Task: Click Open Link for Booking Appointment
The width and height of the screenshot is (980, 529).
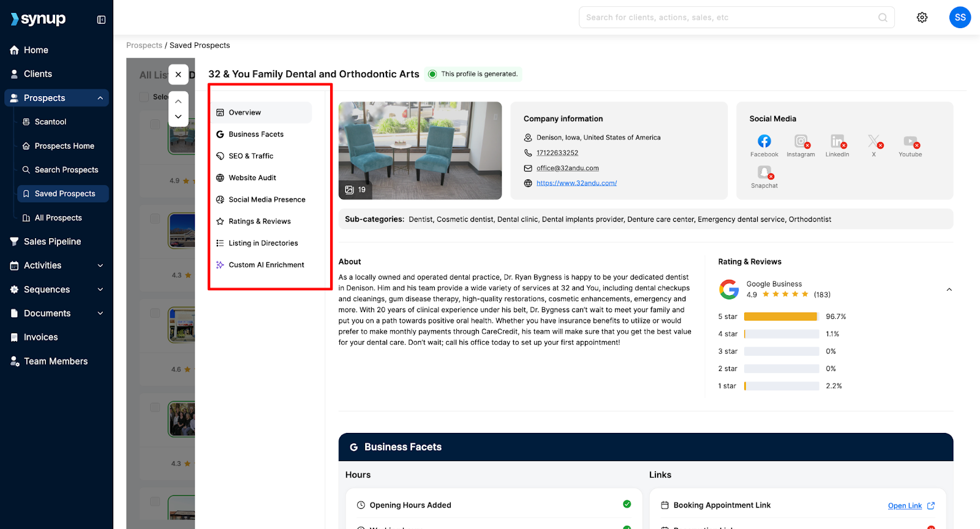Action: click(905, 506)
